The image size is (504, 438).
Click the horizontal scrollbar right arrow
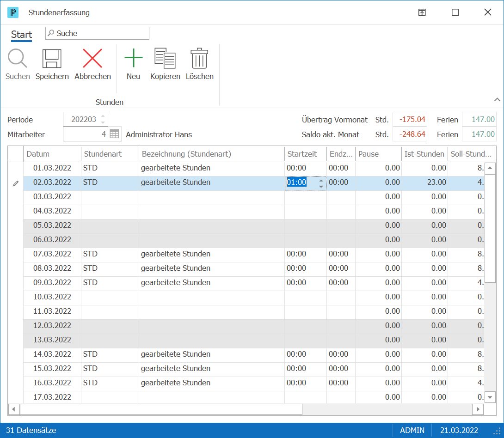pos(478,409)
